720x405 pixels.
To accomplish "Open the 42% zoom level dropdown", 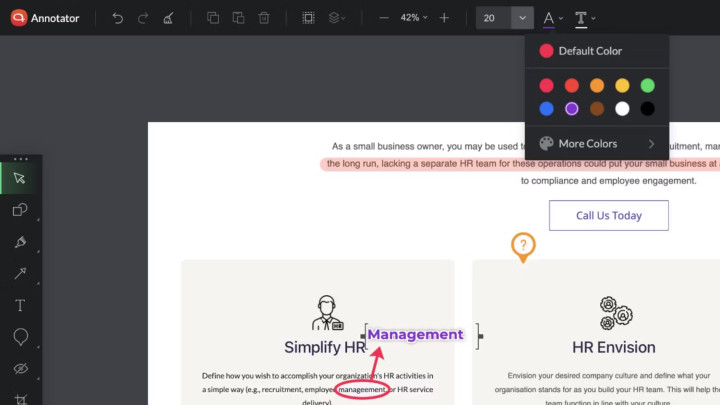I will [x=414, y=17].
